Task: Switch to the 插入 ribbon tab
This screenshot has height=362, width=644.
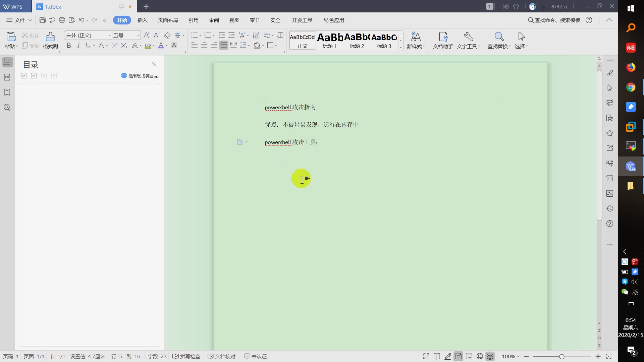Action: pos(142,20)
